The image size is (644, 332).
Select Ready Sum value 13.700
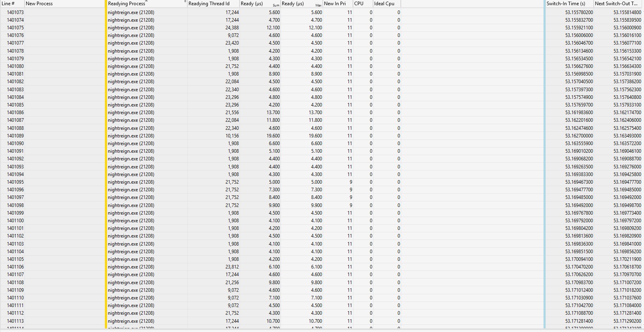click(273, 113)
